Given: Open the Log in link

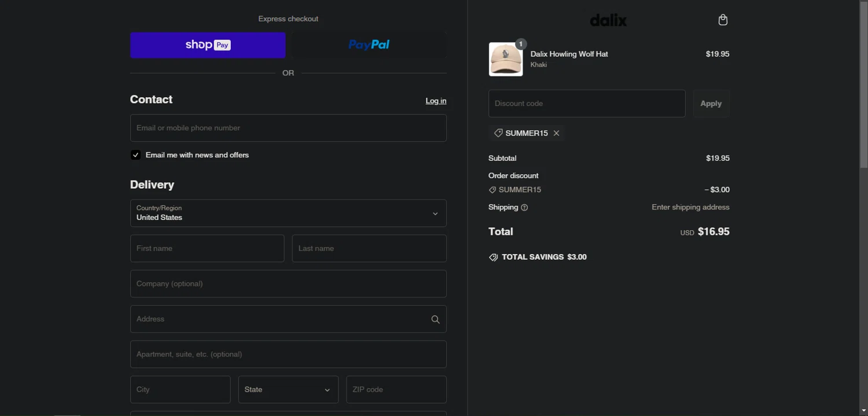Looking at the screenshot, I should (x=436, y=101).
